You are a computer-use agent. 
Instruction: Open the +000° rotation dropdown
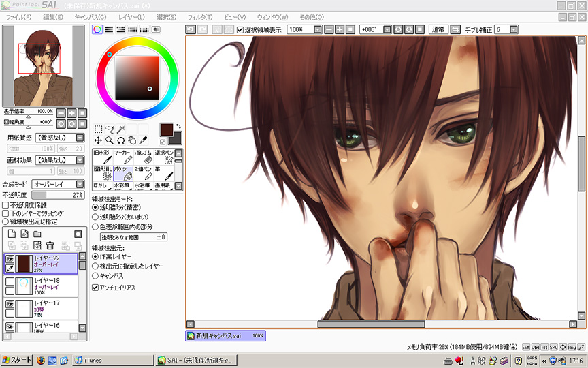pyautogui.click(x=387, y=29)
